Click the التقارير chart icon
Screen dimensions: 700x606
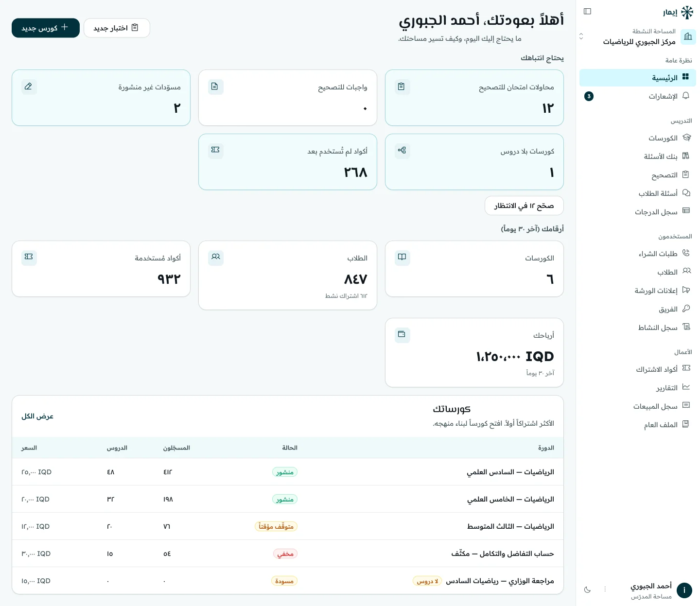(686, 387)
